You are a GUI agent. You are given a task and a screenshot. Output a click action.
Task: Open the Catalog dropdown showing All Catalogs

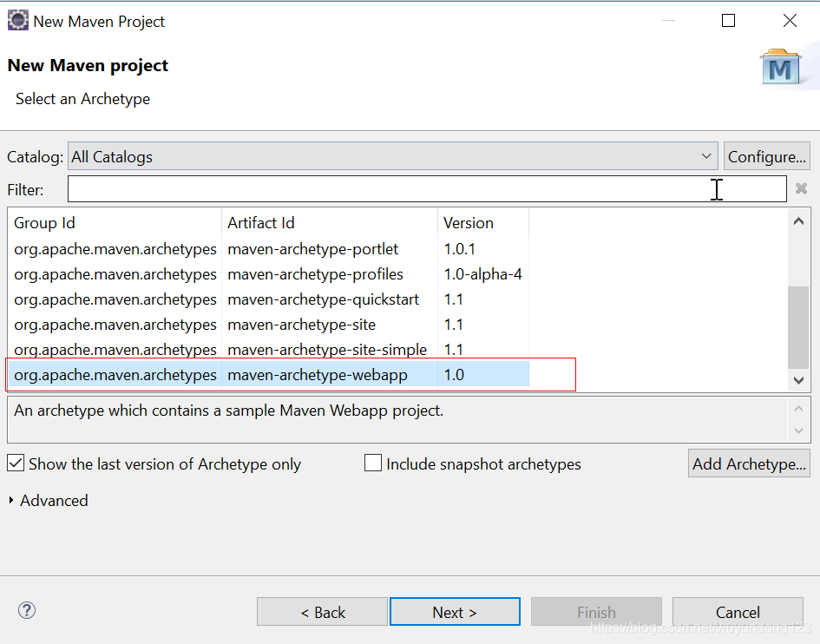pyautogui.click(x=705, y=156)
